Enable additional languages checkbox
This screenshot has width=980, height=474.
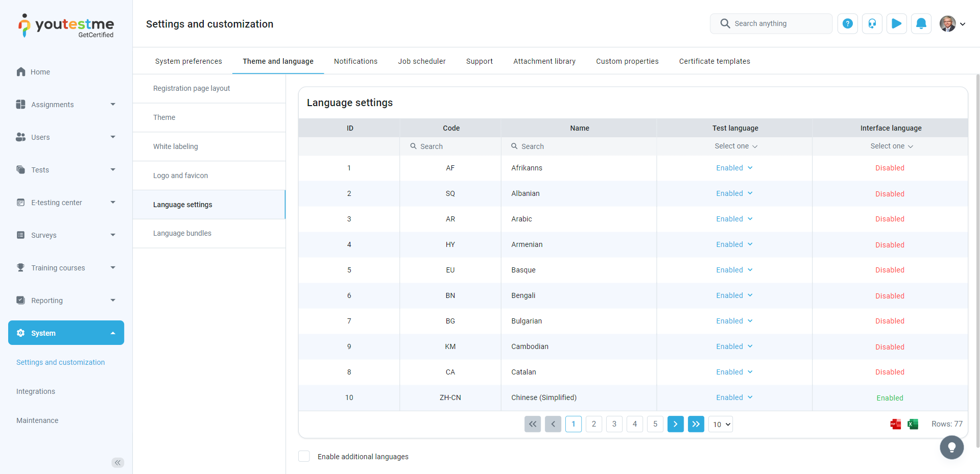(304, 456)
